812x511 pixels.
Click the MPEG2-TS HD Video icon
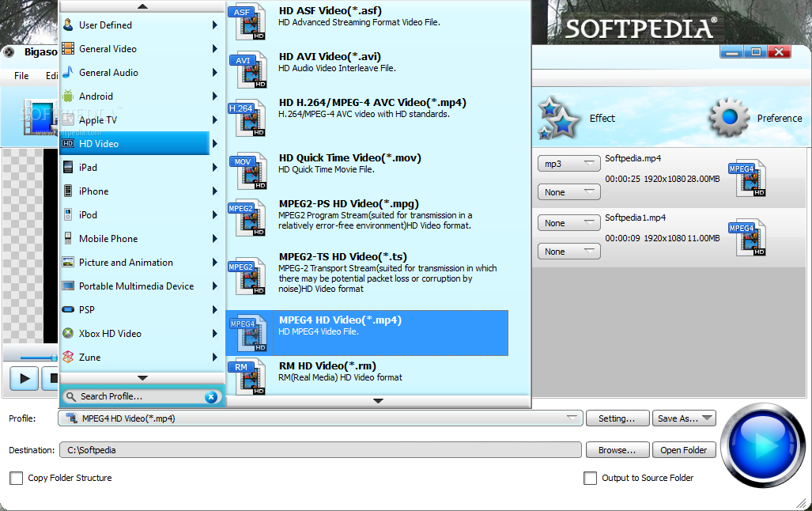247,278
